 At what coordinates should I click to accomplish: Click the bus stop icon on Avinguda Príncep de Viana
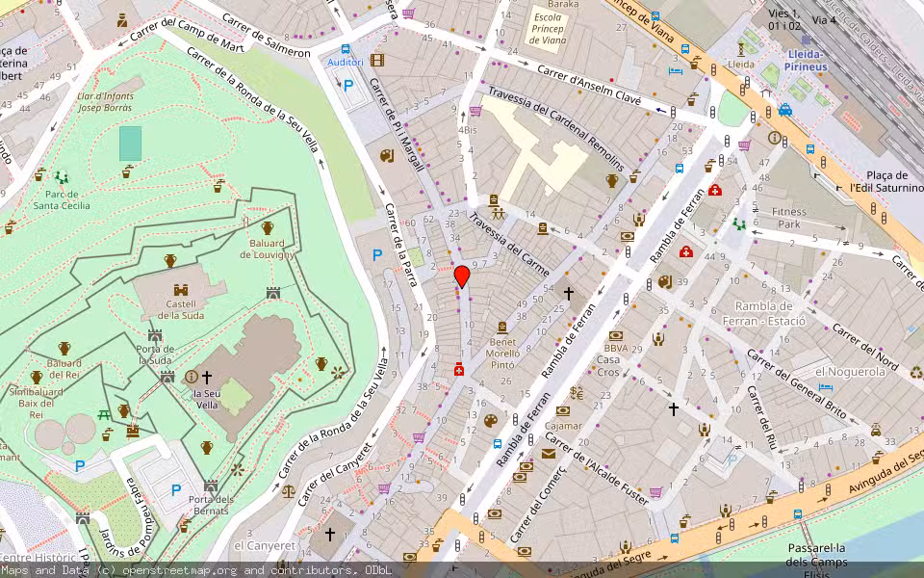pos(685,48)
